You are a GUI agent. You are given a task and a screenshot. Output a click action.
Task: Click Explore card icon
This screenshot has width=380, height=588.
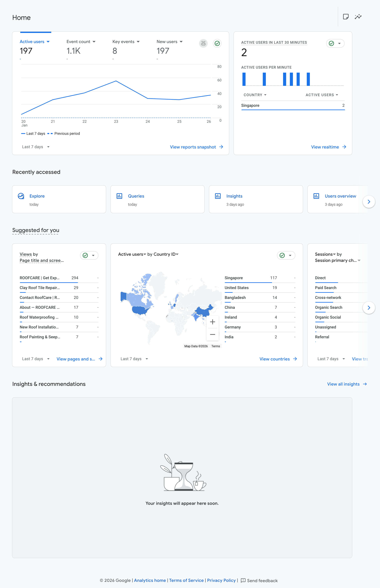pos(21,196)
